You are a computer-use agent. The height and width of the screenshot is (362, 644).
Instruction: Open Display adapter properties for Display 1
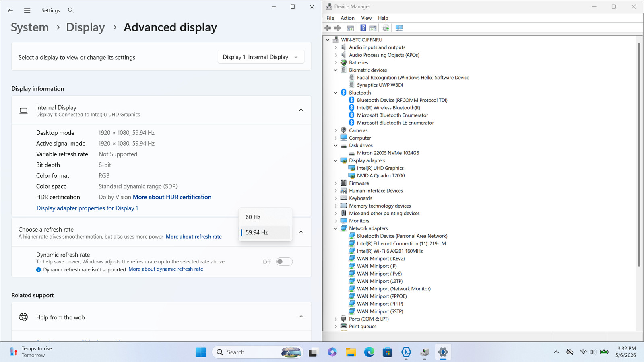[x=87, y=208]
